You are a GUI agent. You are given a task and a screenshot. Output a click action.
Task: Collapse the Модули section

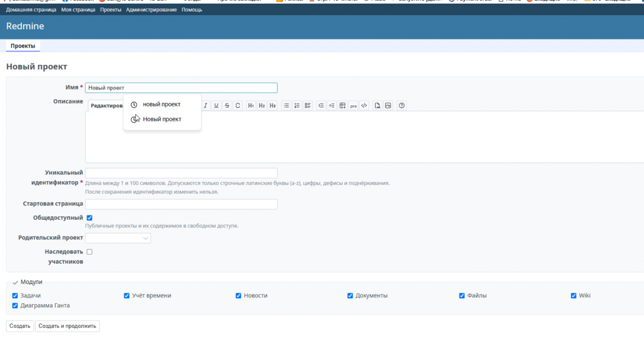[x=27, y=282]
